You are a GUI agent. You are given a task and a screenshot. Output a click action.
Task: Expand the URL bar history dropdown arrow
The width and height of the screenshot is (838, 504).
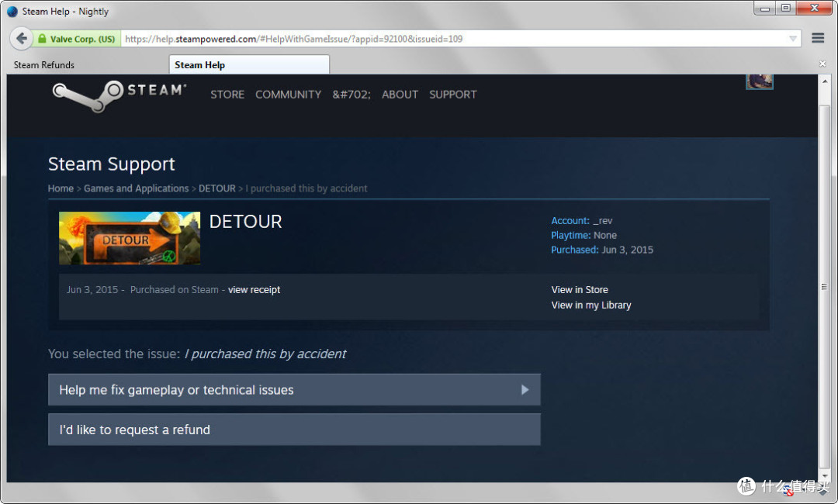[x=793, y=39]
